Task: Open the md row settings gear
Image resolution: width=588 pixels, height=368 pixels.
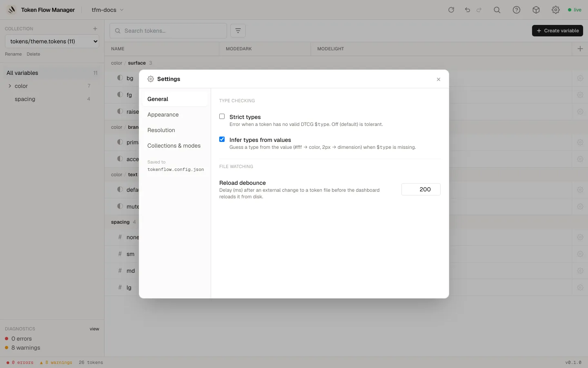Action: (x=580, y=271)
